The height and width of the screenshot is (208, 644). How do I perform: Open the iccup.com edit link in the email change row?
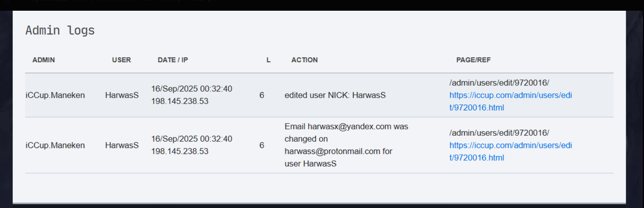(510, 145)
